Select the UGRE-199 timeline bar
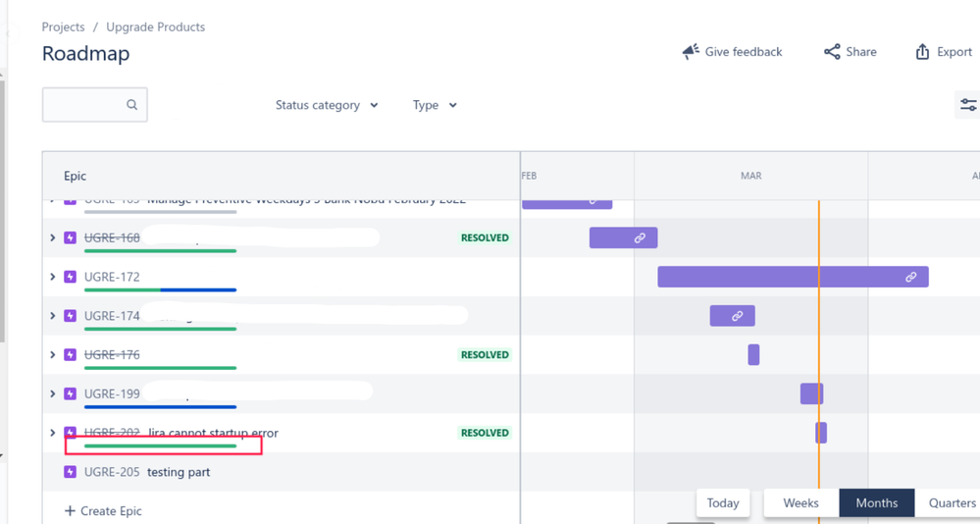Image resolution: width=980 pixels, height=524 pixels. [x=812, y=393]
